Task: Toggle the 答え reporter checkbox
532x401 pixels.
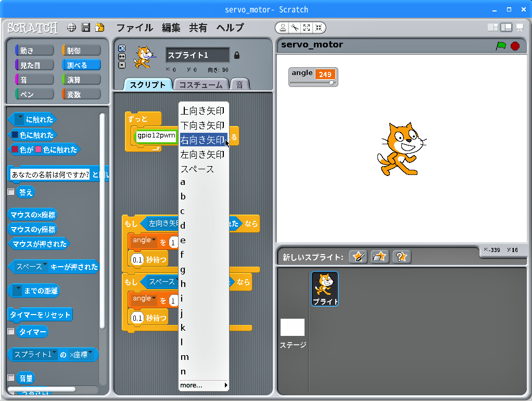Action: (11, 192)
